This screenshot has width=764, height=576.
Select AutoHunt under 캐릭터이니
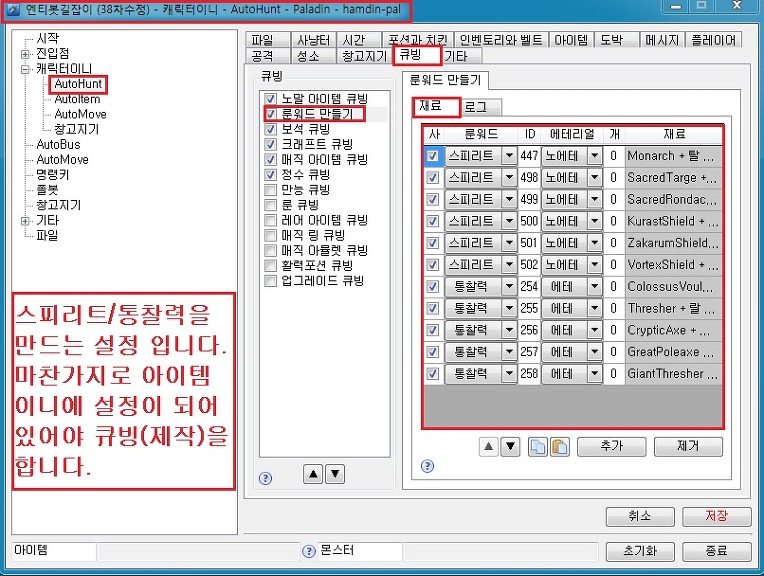pyautogui.click(x=78, y=84)
